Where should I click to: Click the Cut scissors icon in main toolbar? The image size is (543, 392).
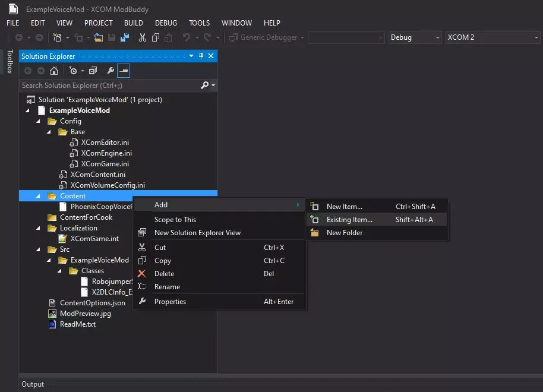[143, 37]
